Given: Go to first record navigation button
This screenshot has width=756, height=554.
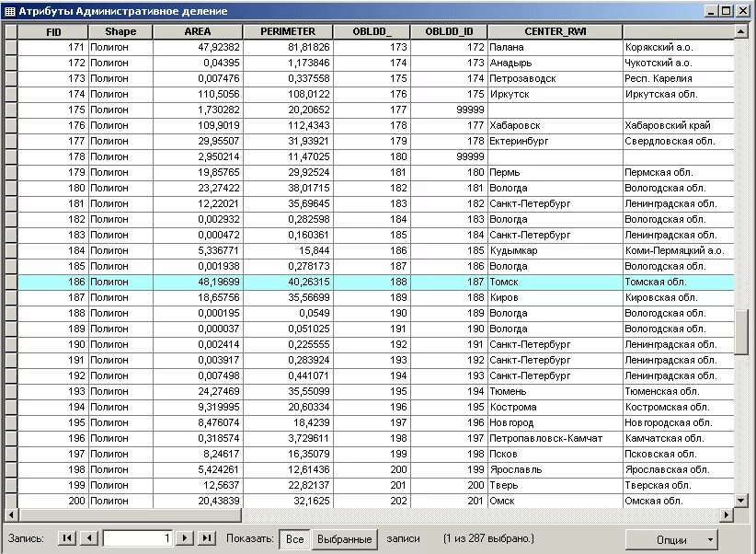Looking at the screenshot, I should coord(67,538).
